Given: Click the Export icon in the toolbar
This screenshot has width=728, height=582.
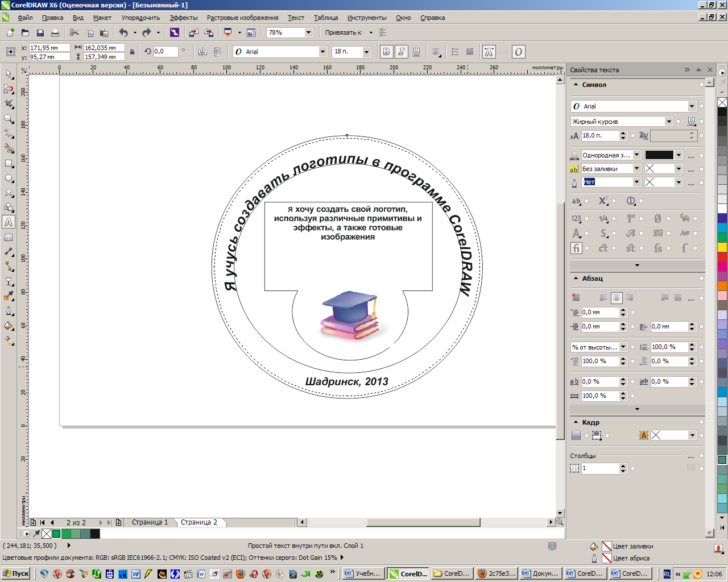Looking at the screenshot, I should click(209, 32).
